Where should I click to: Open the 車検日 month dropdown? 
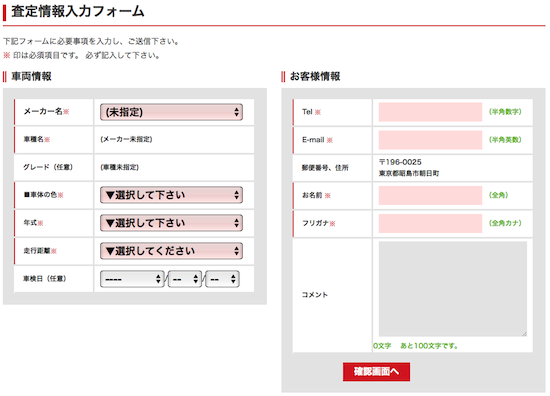[185, 279]
